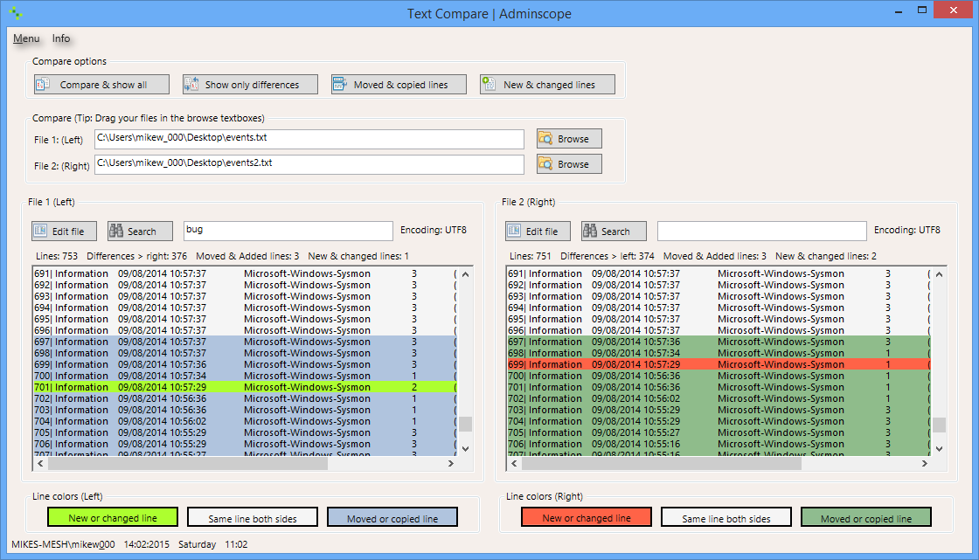Click right Moved or copied line green swatch
The image size is (979, 560).
pos(866,517)
